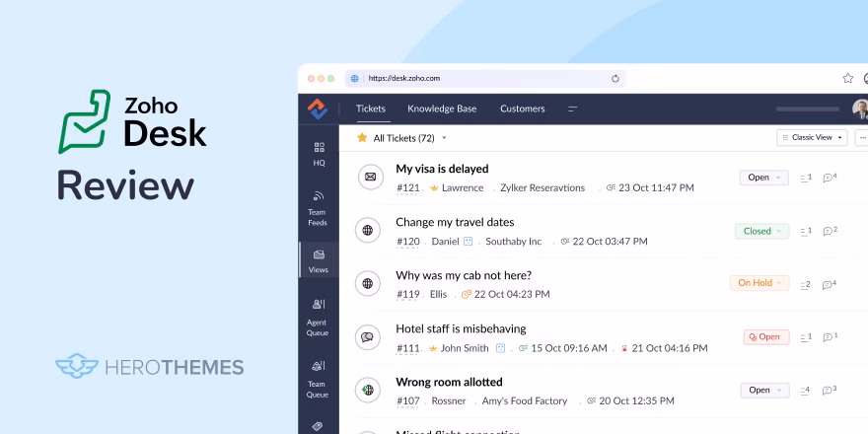Image resolution: width=868 pixels, height=434 pixels.
Task: Click ticket number #111
Action: tap(407, 348)
